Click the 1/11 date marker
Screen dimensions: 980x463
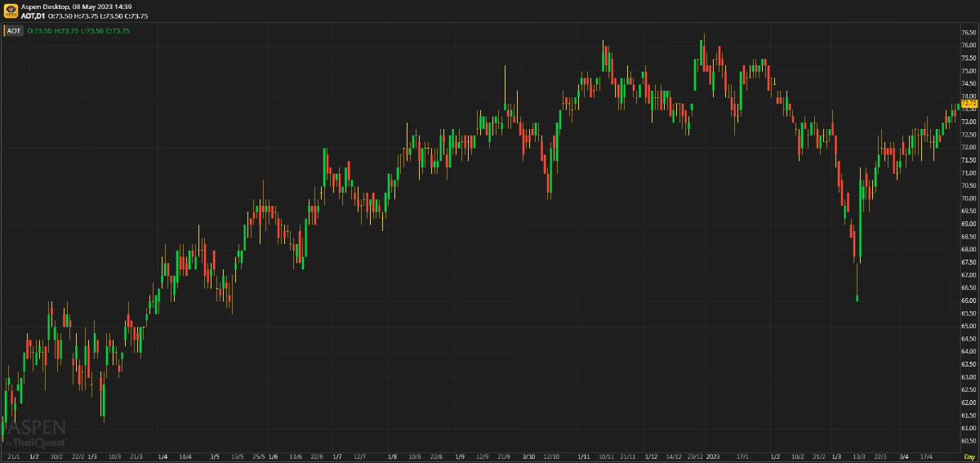tap(584, 456)
